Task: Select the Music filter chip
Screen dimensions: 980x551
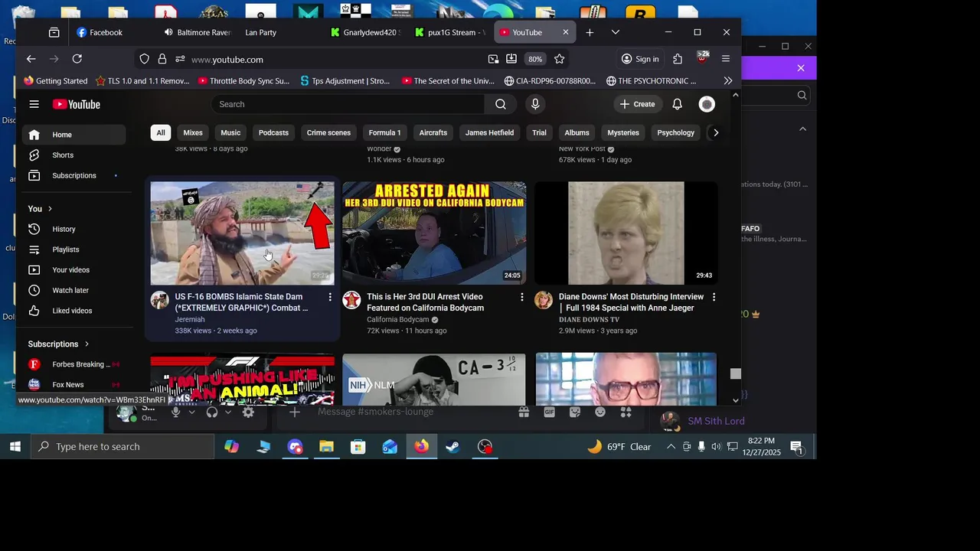Action: click(x=230, y=132)
